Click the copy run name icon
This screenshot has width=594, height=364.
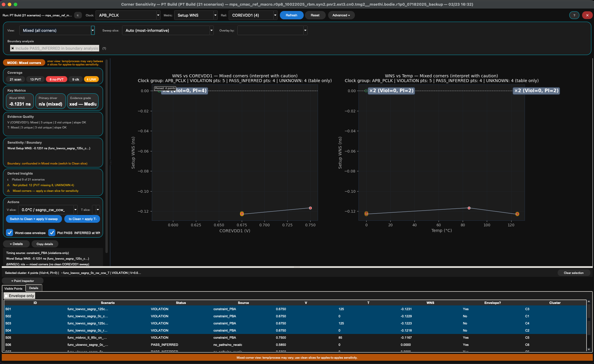click(78, 15)
